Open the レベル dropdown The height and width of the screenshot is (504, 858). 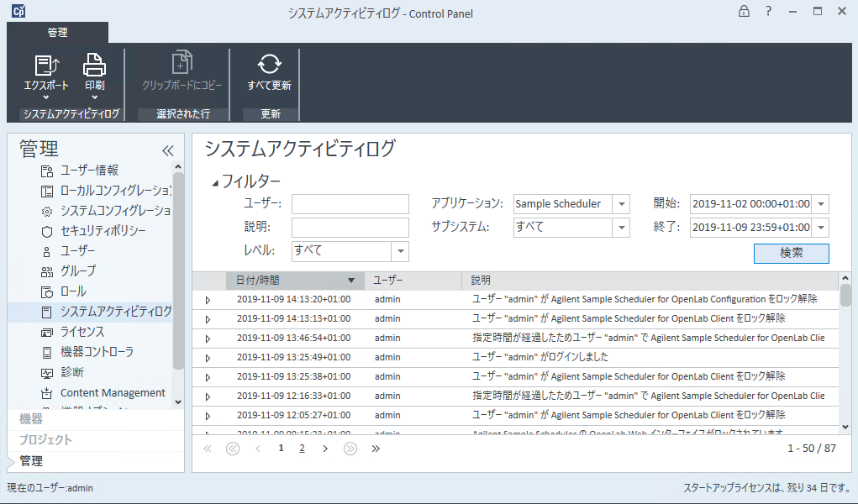pos(401,251)
